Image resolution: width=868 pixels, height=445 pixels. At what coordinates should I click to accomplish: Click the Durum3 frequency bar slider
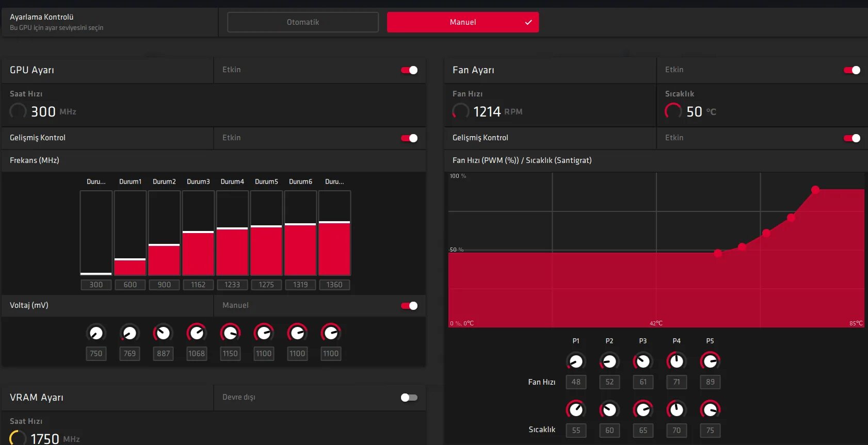click(198, 233)
